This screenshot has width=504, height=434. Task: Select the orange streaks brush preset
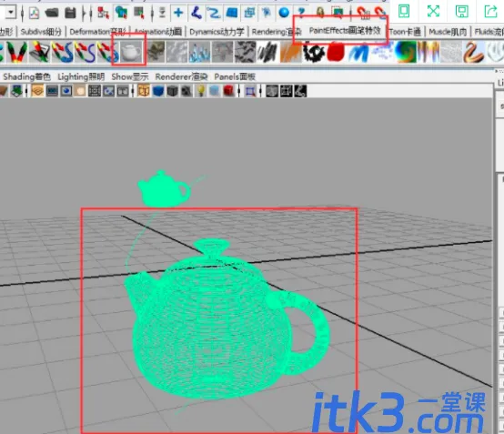[290, 52]
